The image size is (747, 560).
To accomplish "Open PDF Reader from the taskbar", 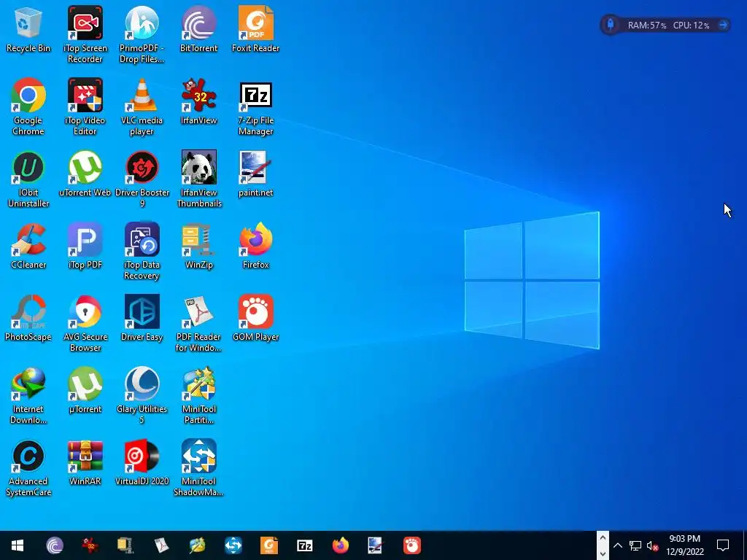I will [x=161, y=545].
